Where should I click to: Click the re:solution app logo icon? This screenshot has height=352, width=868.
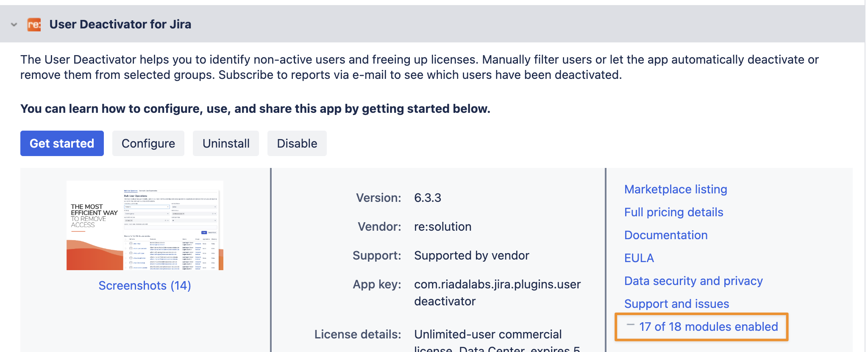(x=34, y=25)
